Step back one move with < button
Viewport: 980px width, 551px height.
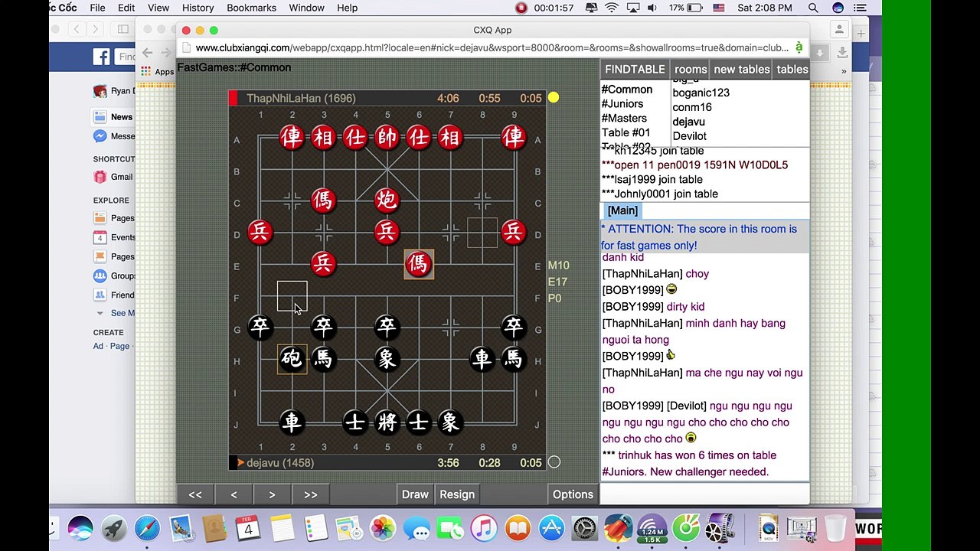pyautogui.click(x=234, y=494)
